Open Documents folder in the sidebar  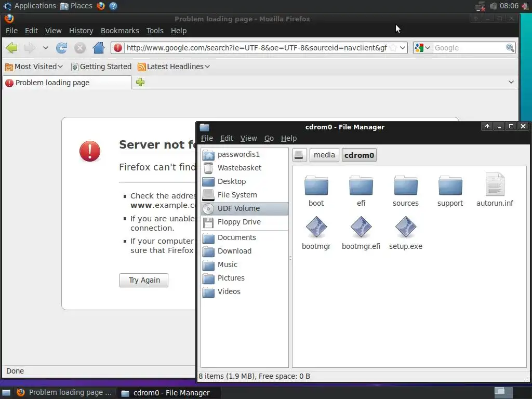click(x=245, y=238)
